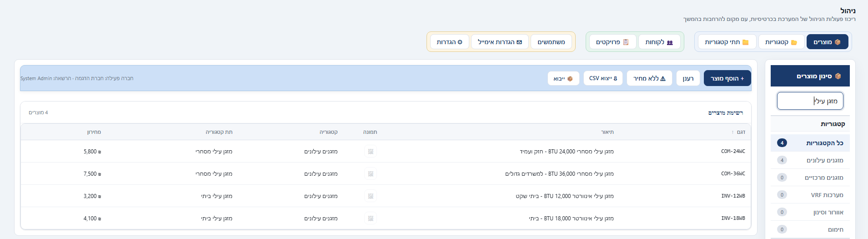Click the box icon beside סינון מוצרים
The width and height of the screenshot is (868, 239).
pos(838,76)
